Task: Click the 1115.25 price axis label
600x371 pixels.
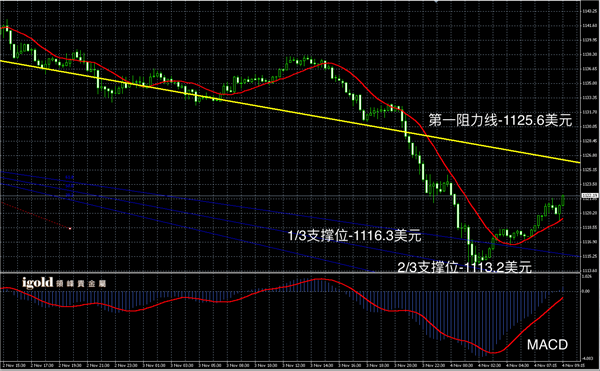Action: 590,256
